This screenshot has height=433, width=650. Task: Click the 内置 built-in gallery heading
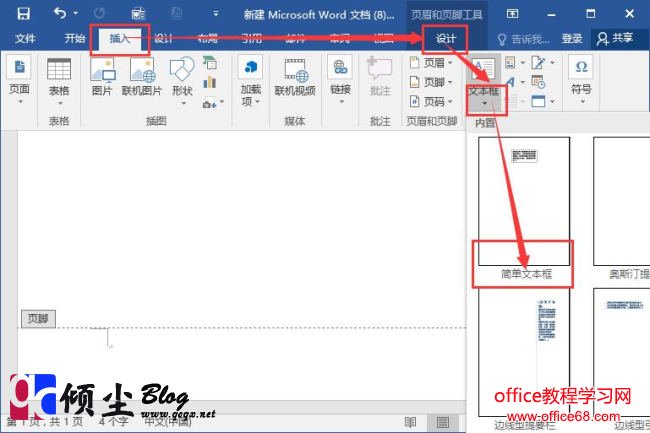[x=485, y=123]
